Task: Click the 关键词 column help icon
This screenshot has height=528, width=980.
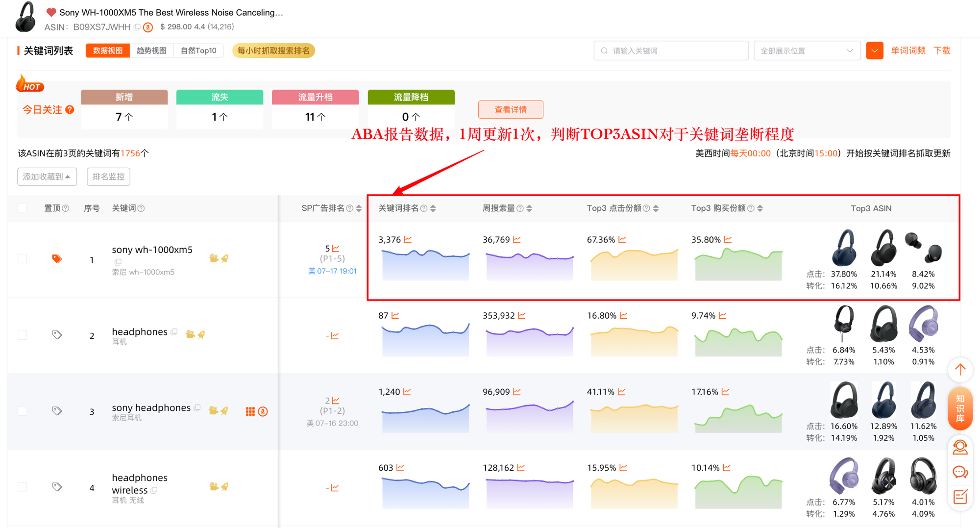Action: pyautogui.click(x=141, y=208)
